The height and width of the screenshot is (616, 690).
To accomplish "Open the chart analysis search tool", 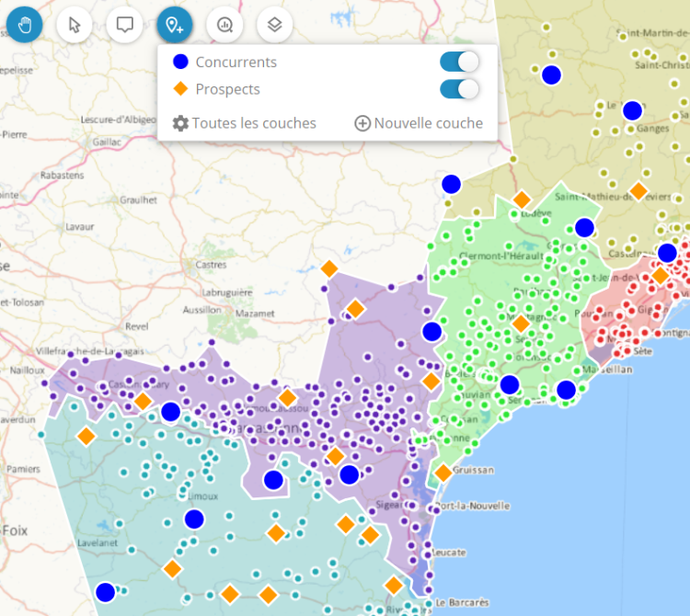I will (x=224, y=25).
